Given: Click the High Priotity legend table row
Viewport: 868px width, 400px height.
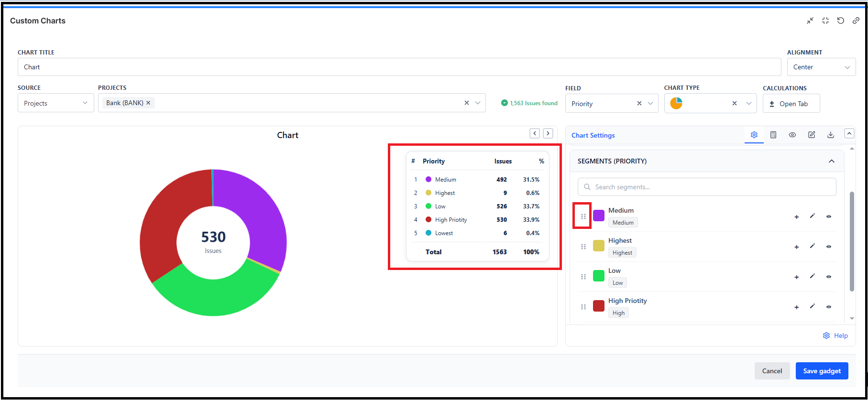Looking at the screenshot, I should click(477, 220).
